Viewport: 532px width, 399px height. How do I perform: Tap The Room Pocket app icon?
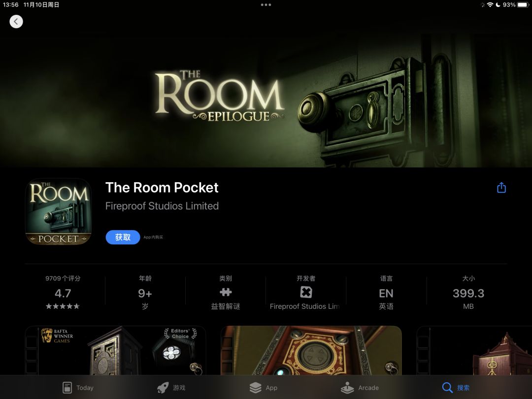coord(58,211)
